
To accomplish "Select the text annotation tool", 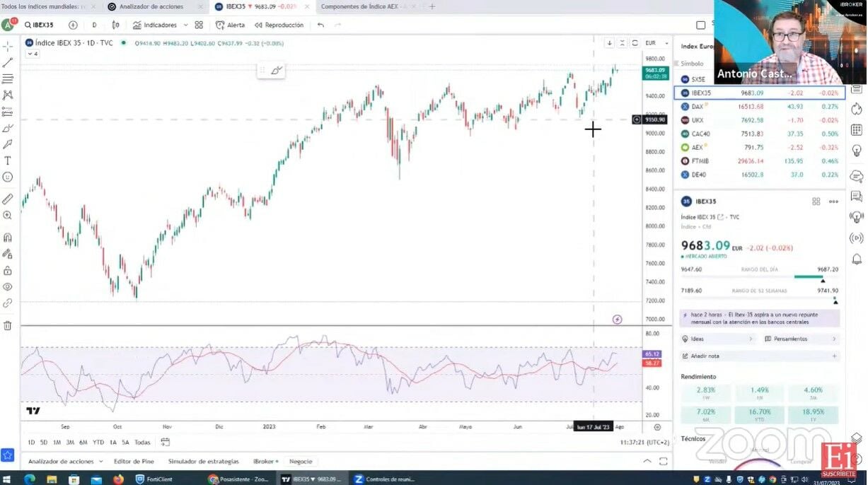I will tap(8, 160).
